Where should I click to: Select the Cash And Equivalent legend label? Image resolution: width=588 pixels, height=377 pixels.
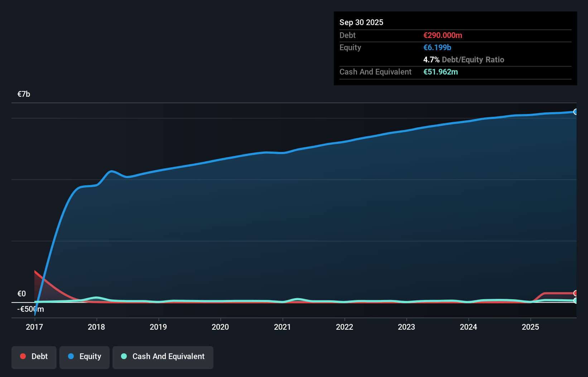168,357
